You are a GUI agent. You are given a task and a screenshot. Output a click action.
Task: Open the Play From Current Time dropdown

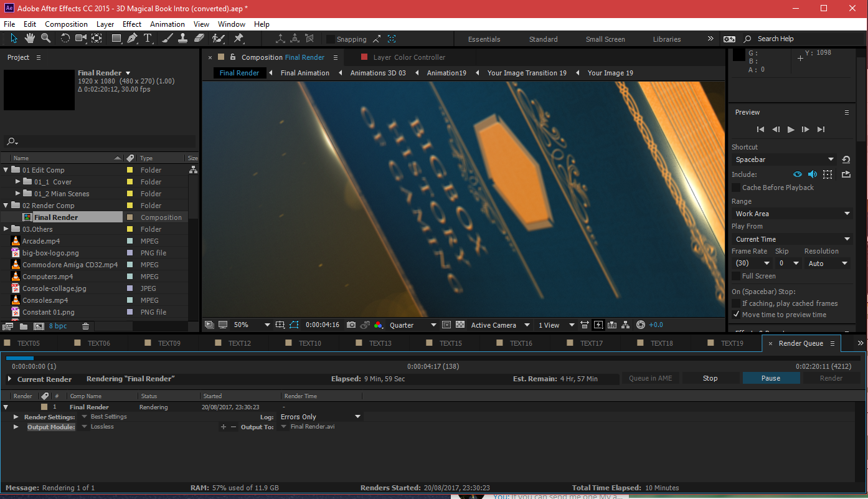pos(792,239)
